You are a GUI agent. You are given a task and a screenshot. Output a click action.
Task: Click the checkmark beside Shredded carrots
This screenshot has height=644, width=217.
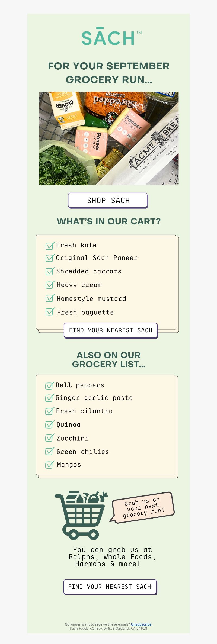(x=50, y=271)
